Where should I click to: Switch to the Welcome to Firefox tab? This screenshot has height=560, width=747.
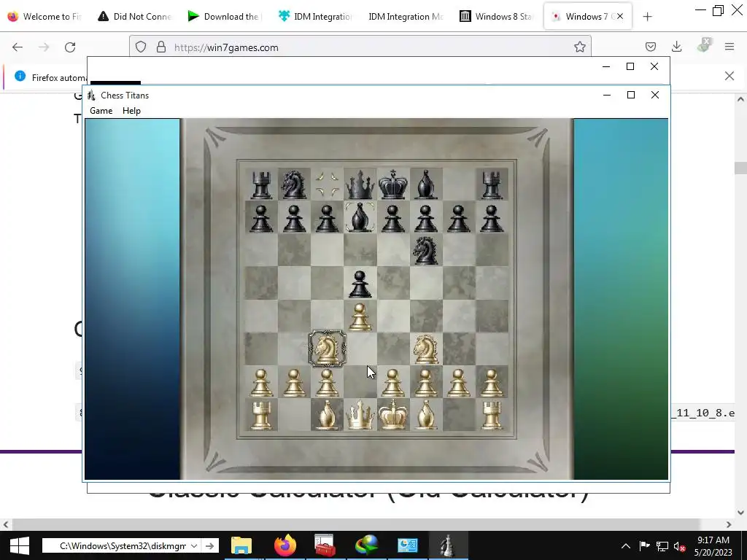pyautogui.click(x=44, y=16)
